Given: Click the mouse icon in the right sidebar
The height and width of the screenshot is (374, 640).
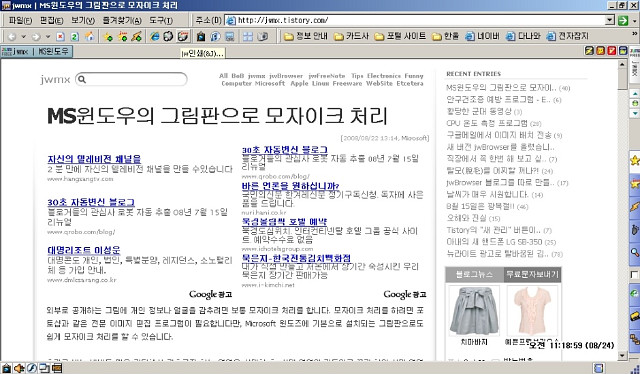Looking at the screenshot, I should 635,229.
